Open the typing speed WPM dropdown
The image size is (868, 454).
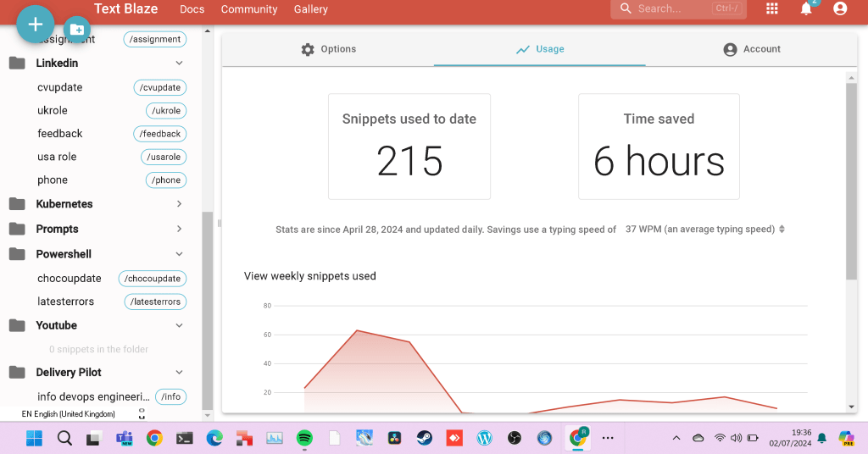704,229
